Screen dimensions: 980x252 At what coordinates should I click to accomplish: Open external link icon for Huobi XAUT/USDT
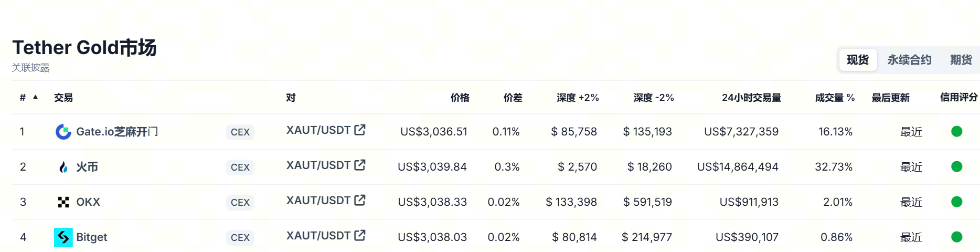(x=360, y=165)
